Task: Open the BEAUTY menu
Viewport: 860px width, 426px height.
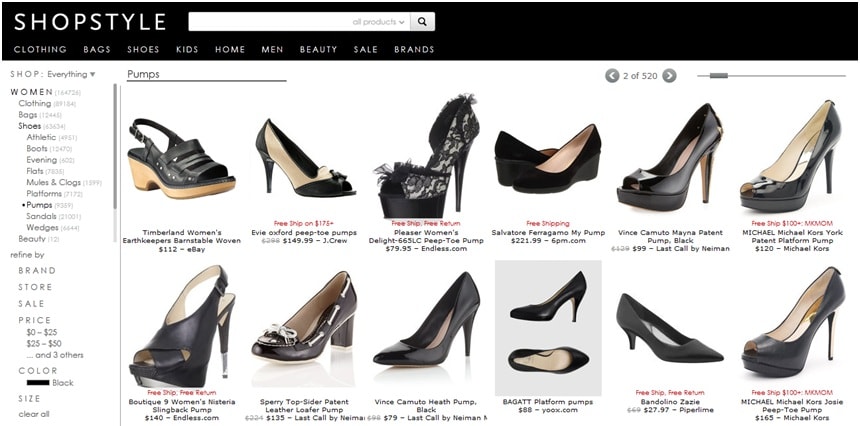Action: [x=318, y=49]
